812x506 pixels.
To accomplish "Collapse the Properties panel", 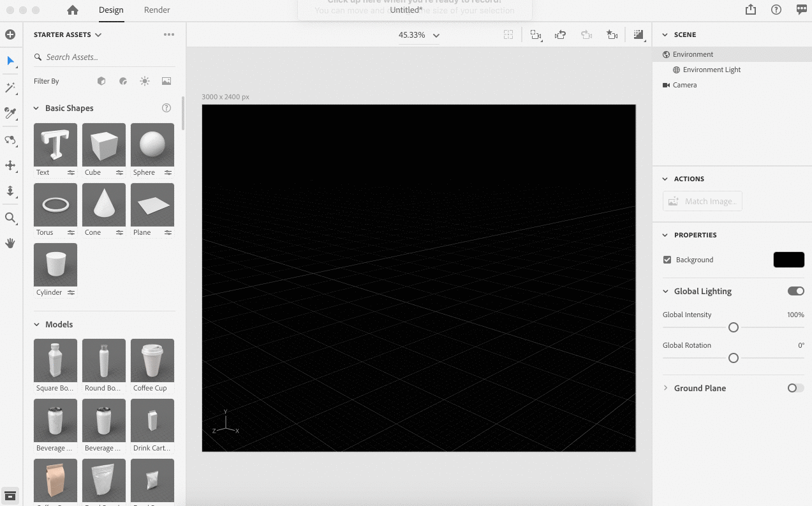I will pos(665,235).
